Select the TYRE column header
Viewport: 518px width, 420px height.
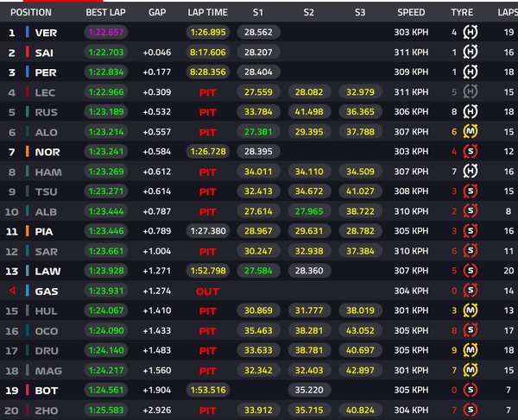click(x=462, y=13)
